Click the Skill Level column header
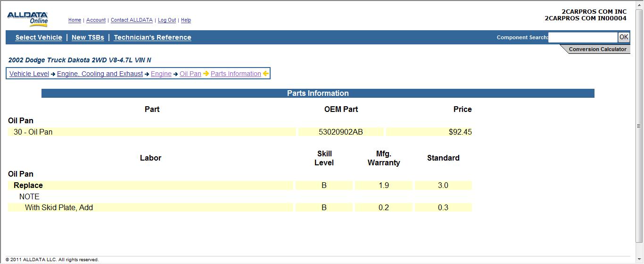Image resolution: width=644 pixels, height=264 pixels. (324, 158)
